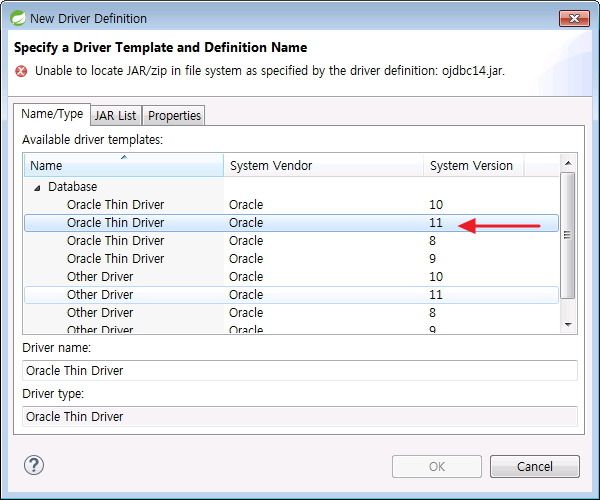600x500 pixels.
Task: Click the 'Driver name:' label
Action: 56,347
